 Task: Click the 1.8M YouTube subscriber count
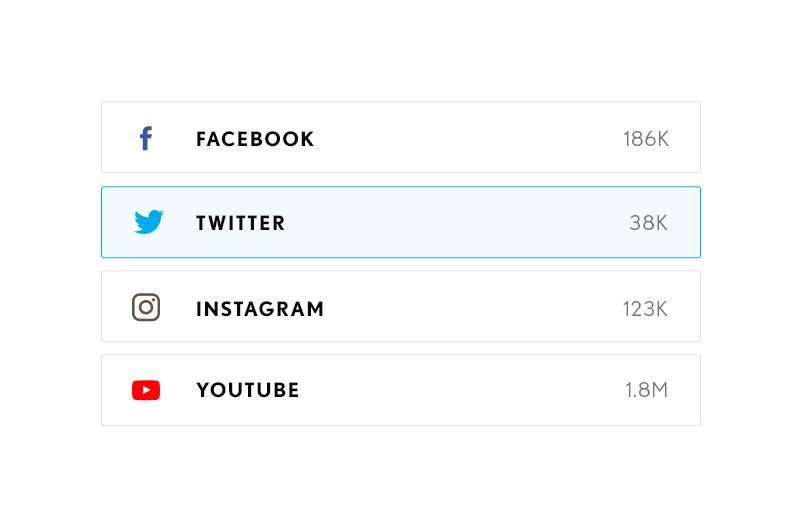[x=646, y=390]
